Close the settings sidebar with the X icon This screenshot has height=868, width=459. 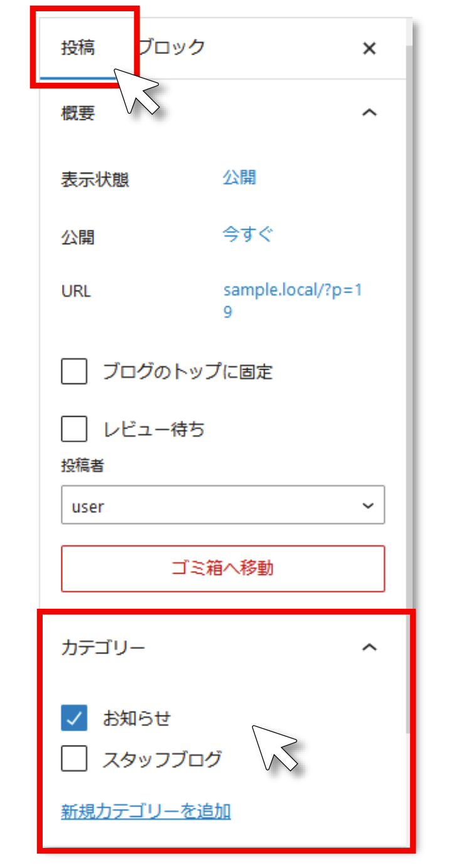pyautogui.click(x=369, y=48)
